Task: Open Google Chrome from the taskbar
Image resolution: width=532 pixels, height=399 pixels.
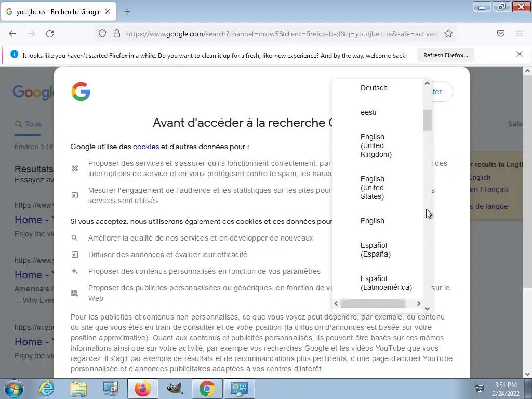Action: click(207, 389)
